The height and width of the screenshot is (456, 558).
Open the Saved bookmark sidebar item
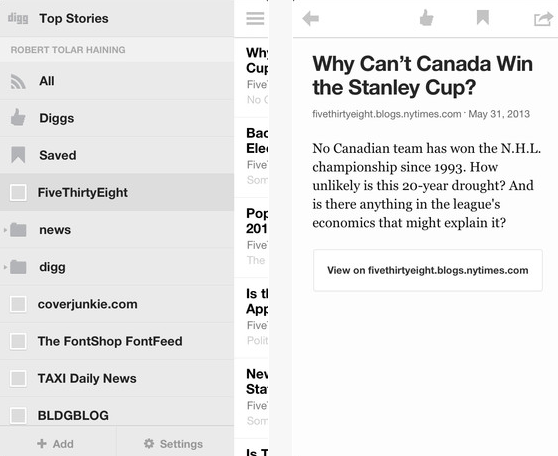117,155
